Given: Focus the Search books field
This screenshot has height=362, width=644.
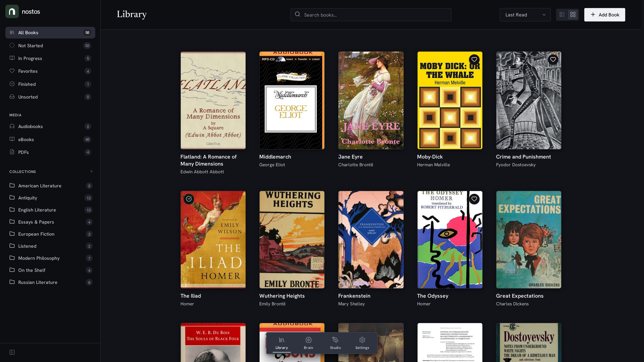Looking at the screenshot, I should [x=371, y=15].
